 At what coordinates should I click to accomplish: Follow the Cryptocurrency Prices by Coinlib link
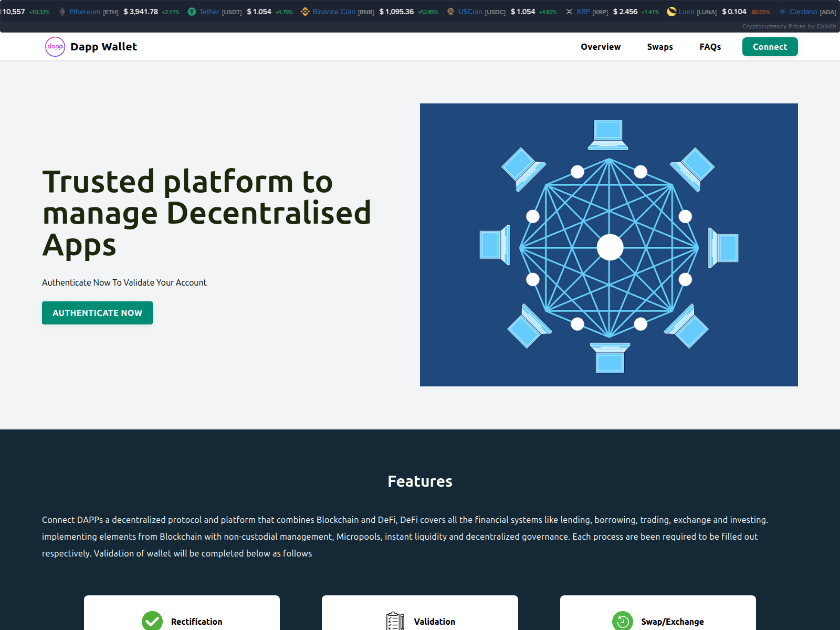789,26
